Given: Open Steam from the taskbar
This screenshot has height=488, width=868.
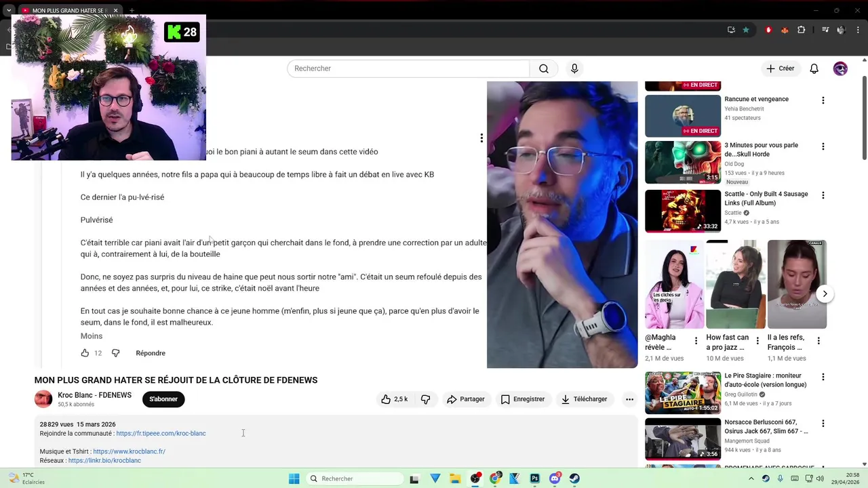Looking at the screenshot, I should tap(574, 479).
